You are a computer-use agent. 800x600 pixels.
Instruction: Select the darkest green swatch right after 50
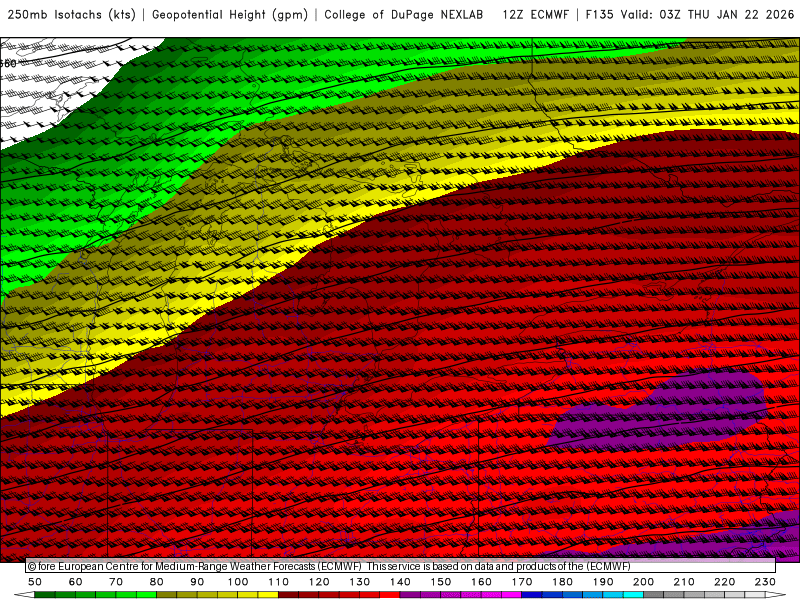pos(44,595)
